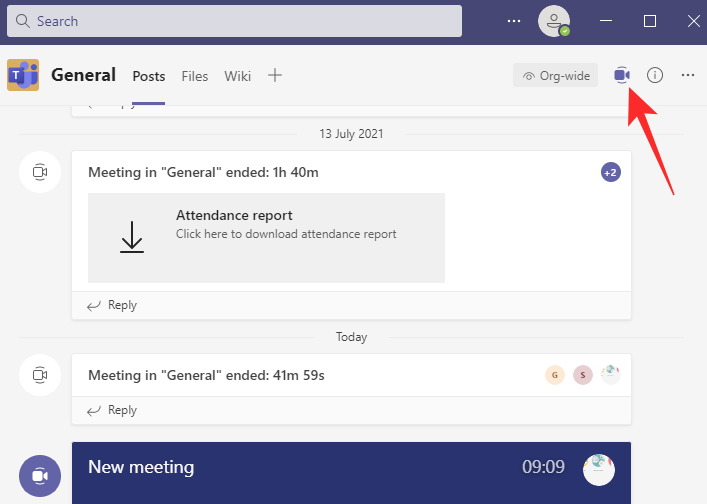Open settings and more ellipsis in title bar
This screenshot has width=707, height=504.
point(514,21)
